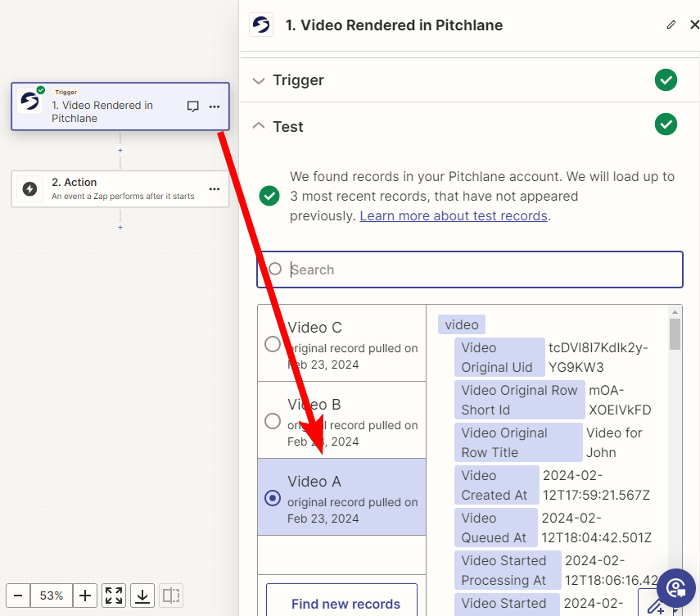Select the Video C record radio button
700x616 pixels.
pos(273,344)
